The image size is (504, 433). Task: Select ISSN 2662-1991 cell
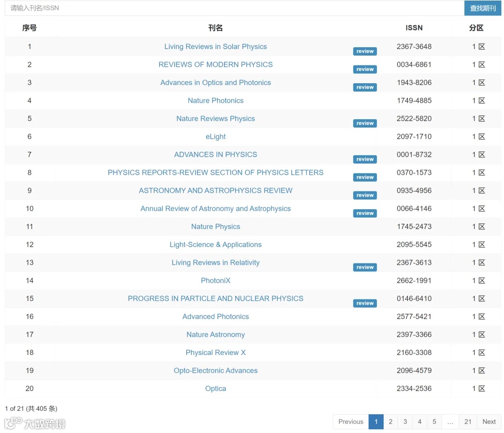coord(414,281)
